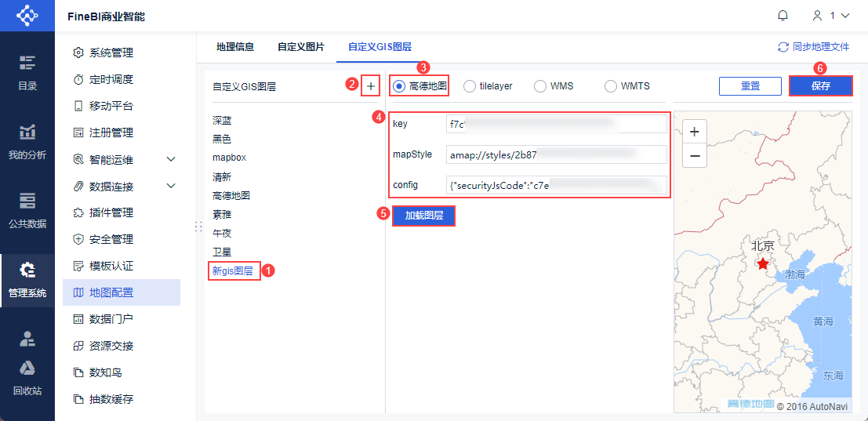Image resolution: width=868 pixels, height=421 pixels.
Task: Select the 午夜 layer
Action: click(x=222, y=233)
